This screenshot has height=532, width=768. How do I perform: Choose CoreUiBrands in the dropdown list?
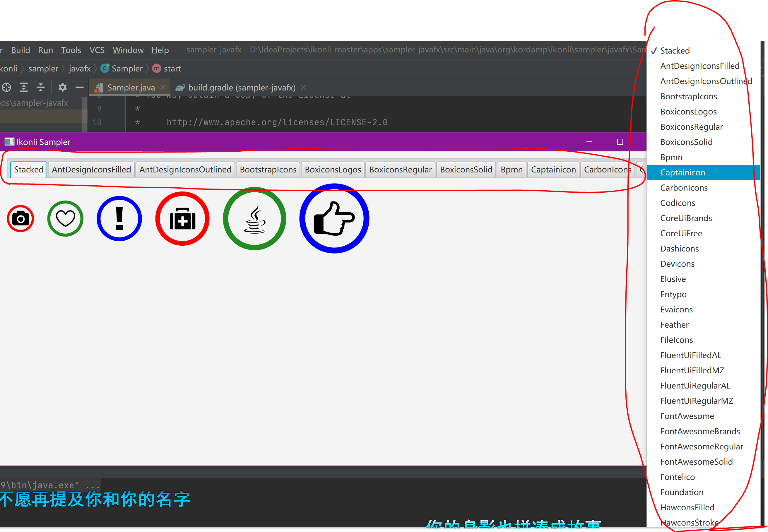703,218
